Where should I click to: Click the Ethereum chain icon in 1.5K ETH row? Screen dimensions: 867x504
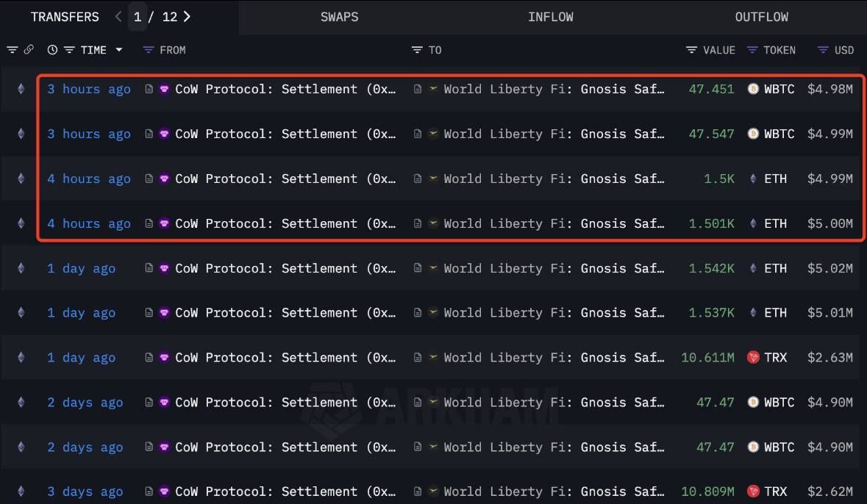[21, 178]
